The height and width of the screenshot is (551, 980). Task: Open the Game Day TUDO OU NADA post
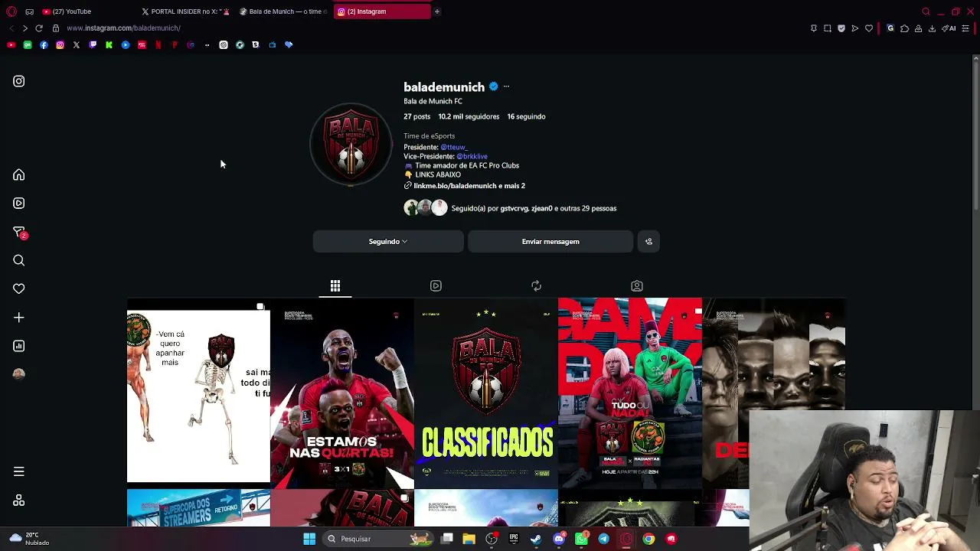coord(630,393)
